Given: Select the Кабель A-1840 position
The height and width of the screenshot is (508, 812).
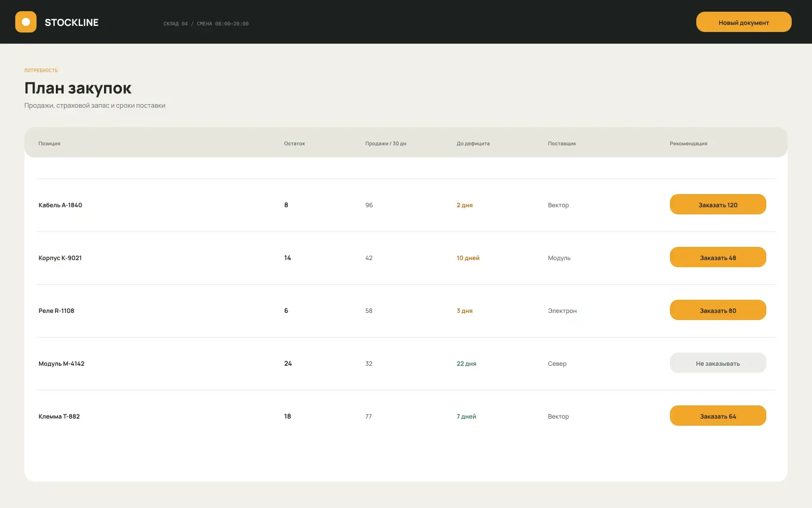Looking at the screenshot, I should pyautogui.click(x=60, y=205).
